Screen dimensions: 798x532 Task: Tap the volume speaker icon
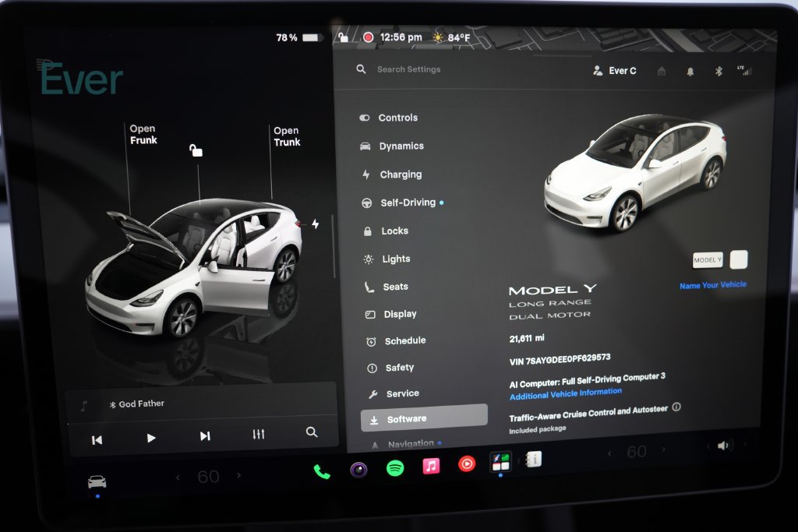point(723,446)
